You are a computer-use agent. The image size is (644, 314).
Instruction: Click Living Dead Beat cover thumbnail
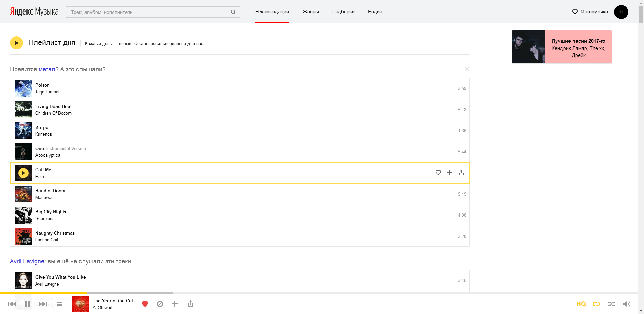tap(23, 110)
